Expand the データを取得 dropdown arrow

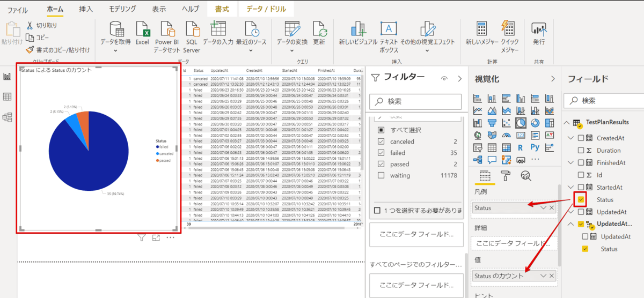pos(115,51)
